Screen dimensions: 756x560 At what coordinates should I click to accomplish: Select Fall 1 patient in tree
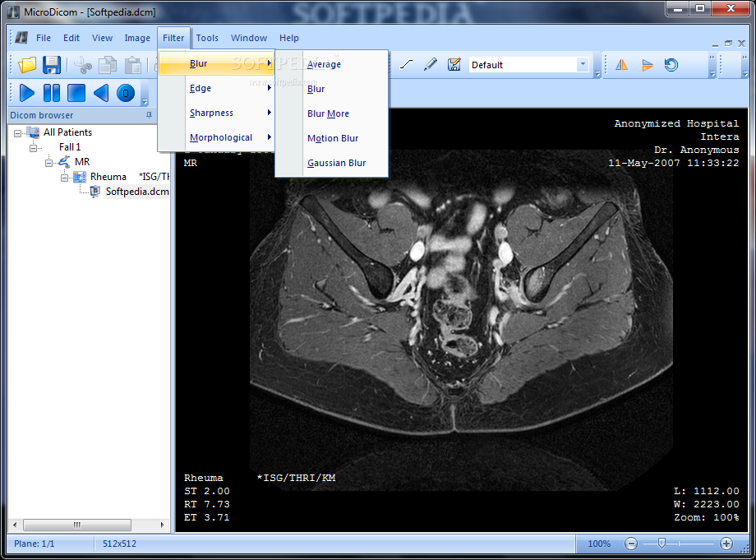70,146
